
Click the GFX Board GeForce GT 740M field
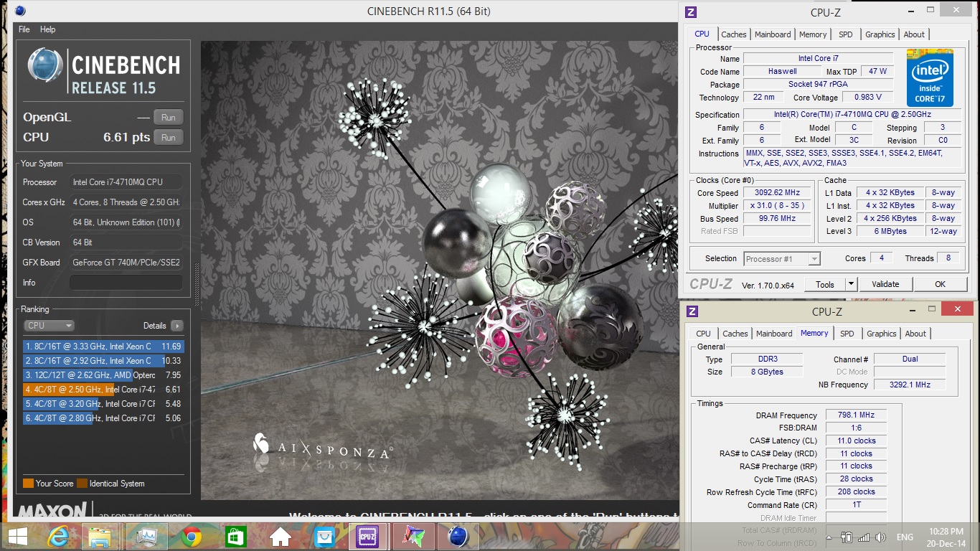126,263
